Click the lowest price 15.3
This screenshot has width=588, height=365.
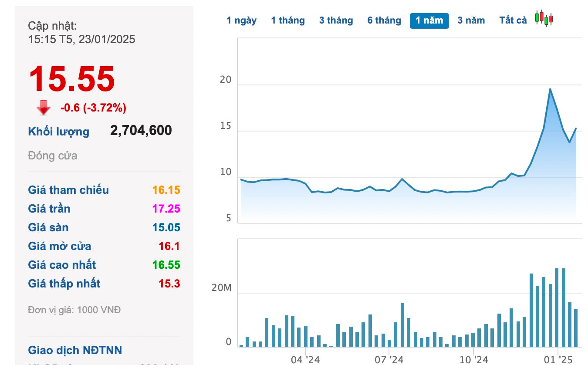pos(169,284)
